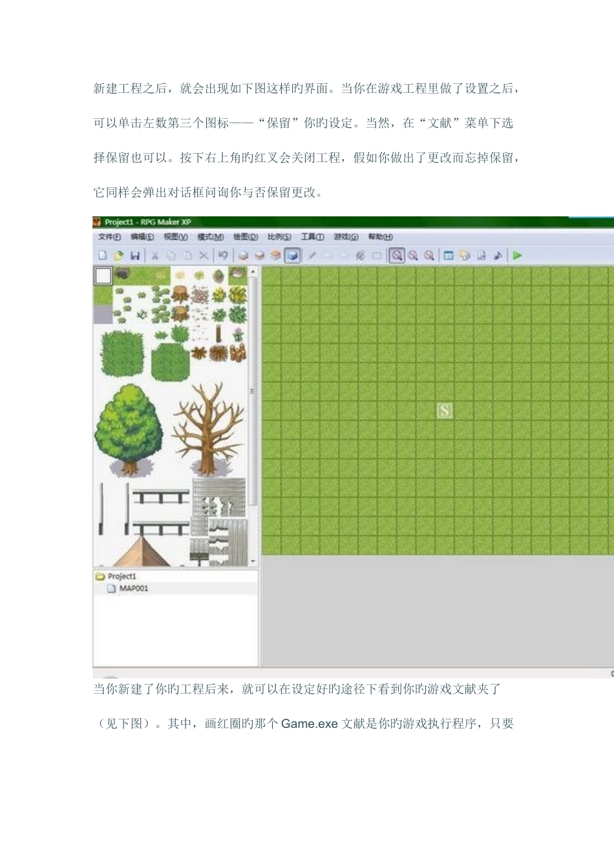The image size is (614, 868).
Task: Pick the large square bush tile
Action: [122, 355]
